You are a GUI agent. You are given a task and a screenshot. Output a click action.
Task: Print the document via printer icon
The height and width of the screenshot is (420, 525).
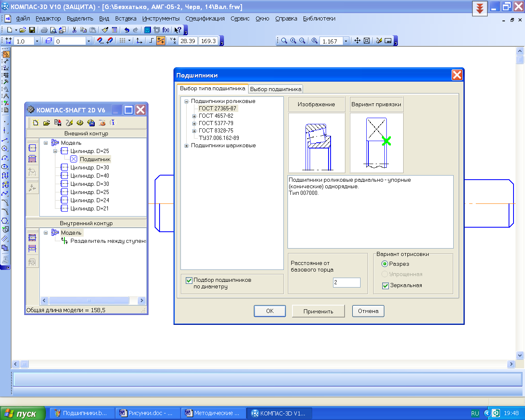click(44, 30)
